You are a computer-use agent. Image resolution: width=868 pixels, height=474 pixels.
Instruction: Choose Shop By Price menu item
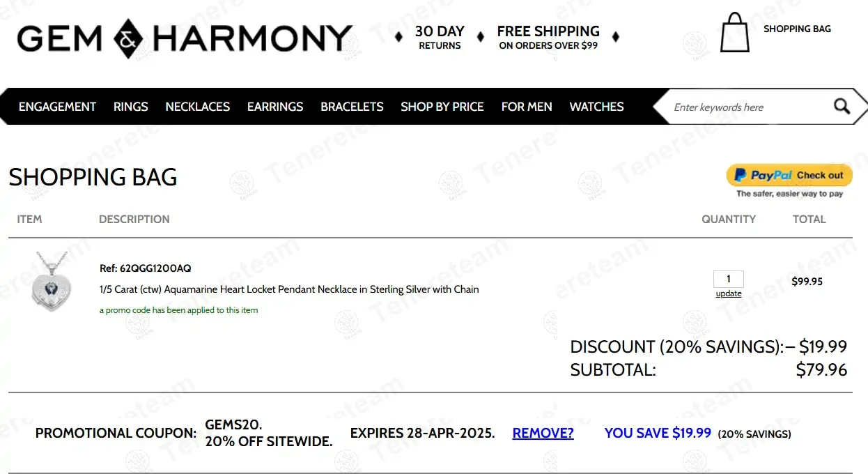coord(442,107)
